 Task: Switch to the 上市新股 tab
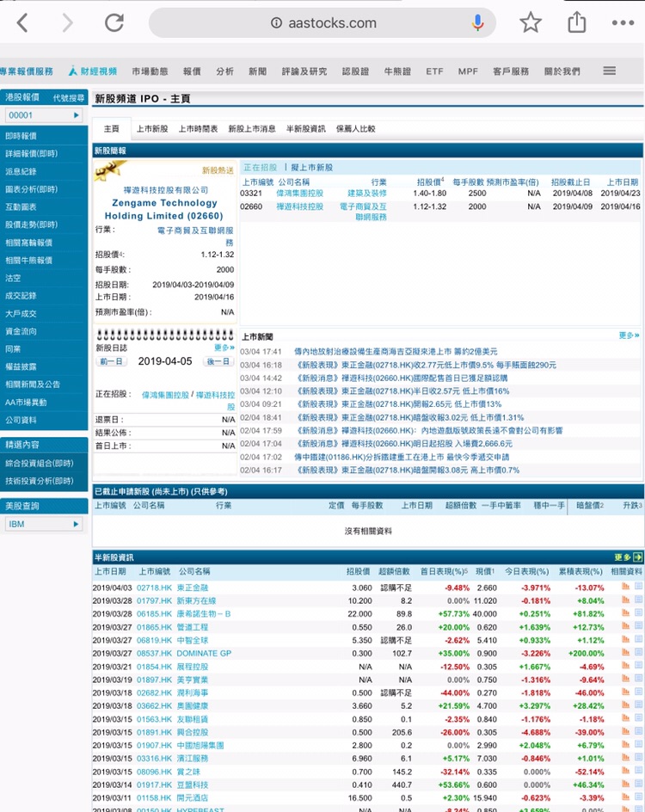[x=152, y=128]
